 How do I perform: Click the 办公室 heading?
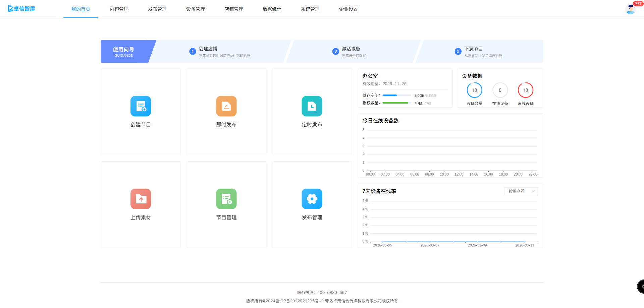point(370,76)
